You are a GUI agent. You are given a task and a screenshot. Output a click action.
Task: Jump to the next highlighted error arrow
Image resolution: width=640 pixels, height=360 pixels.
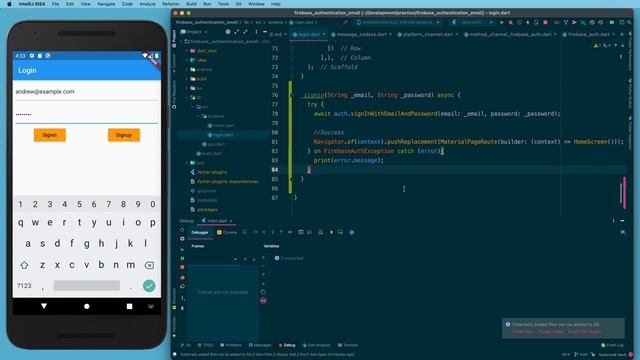pyautogui.click(x=623, y=45)
